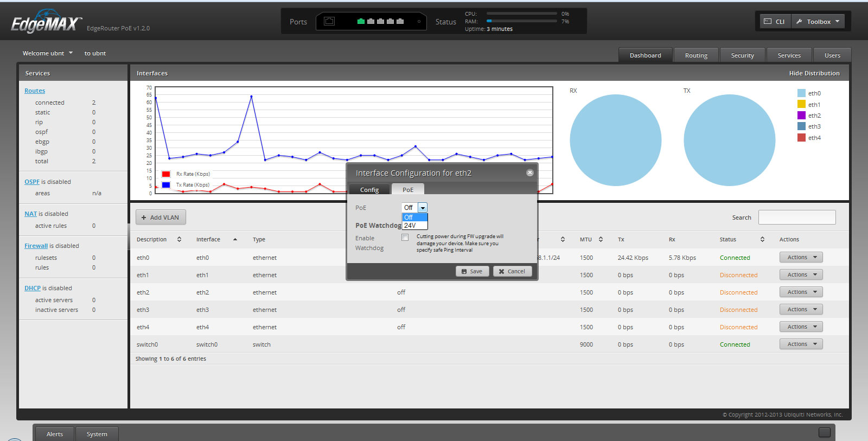Enable the PoE Watchdog checkbox
868x441 pixels.
point(405,238)
